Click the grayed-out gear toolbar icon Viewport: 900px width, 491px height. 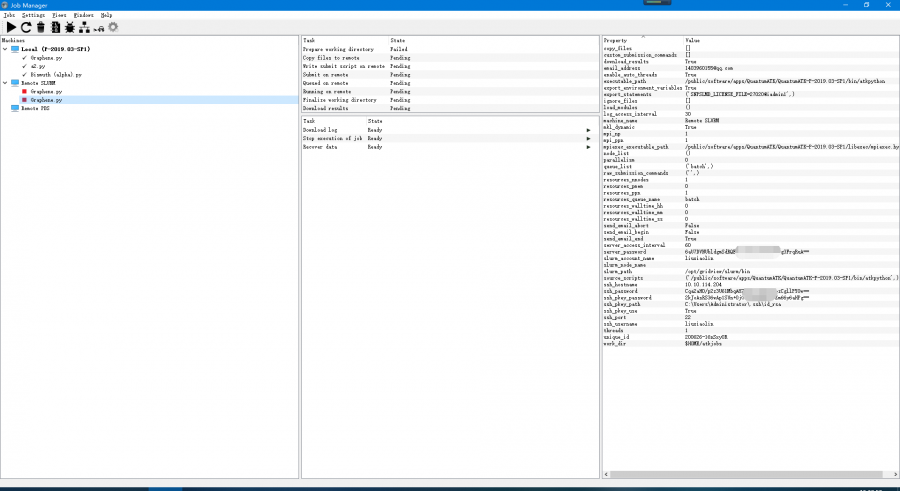(113, 27)
